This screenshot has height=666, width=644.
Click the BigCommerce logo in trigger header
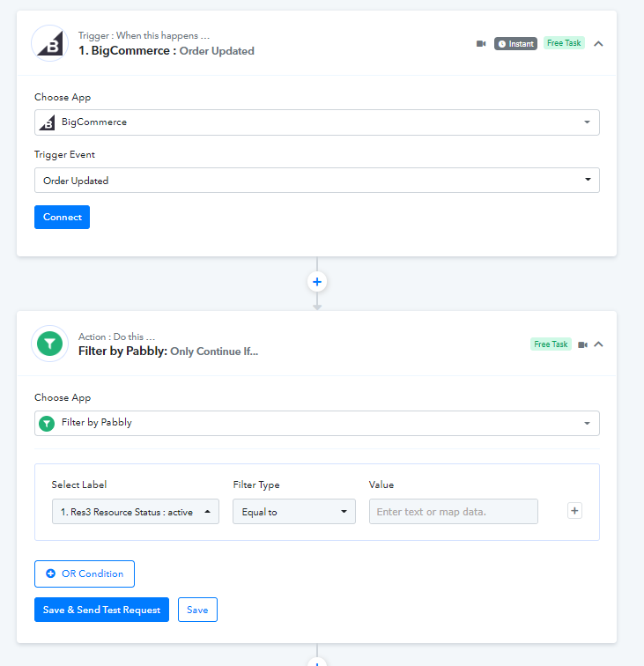50,43
